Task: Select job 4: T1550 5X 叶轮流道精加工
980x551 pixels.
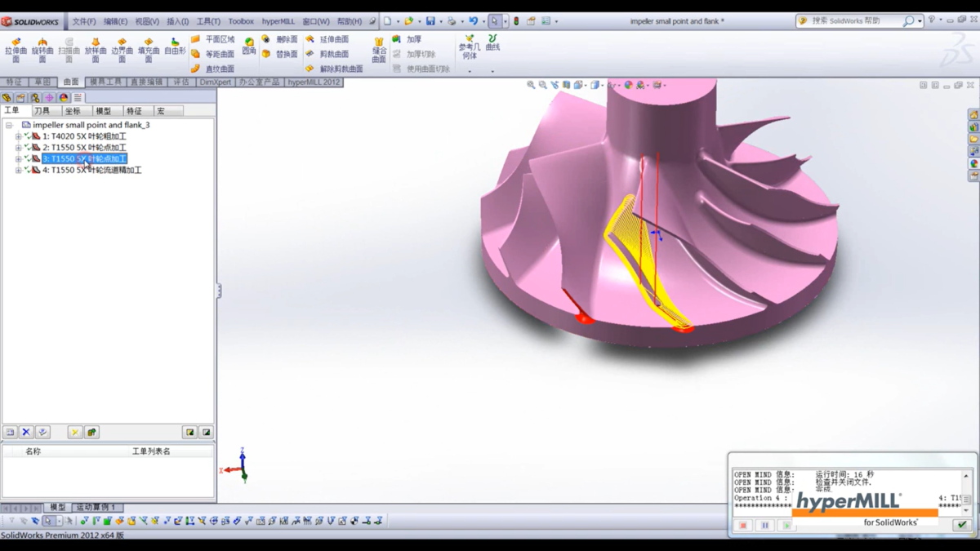Action: (x=92, y=171)
